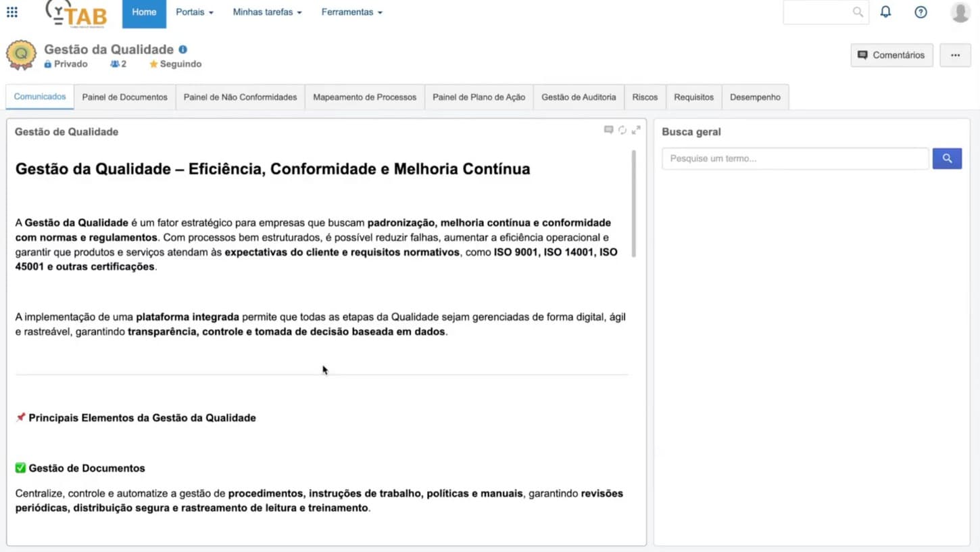Open the Comentários button
Viewport: 980px width, 552px height.
pos(891,55)
